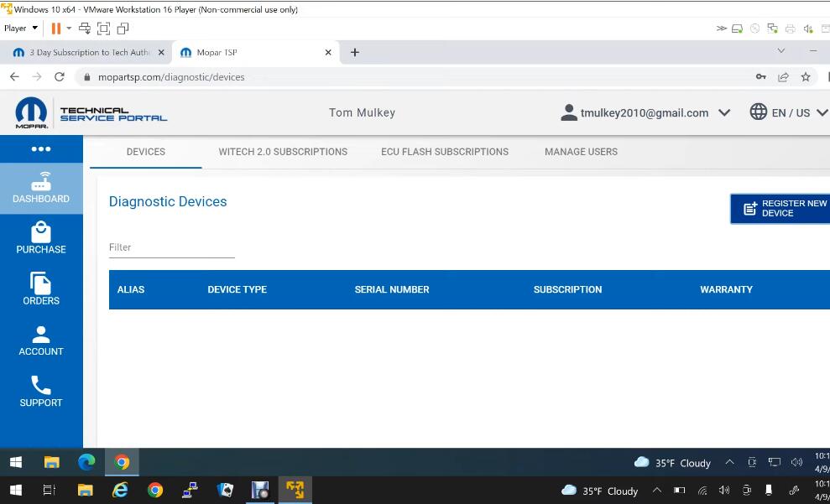This screenshot has width=830, height=504.
Task: Go forward in the Chrome browser
Action: coord(37,76)
